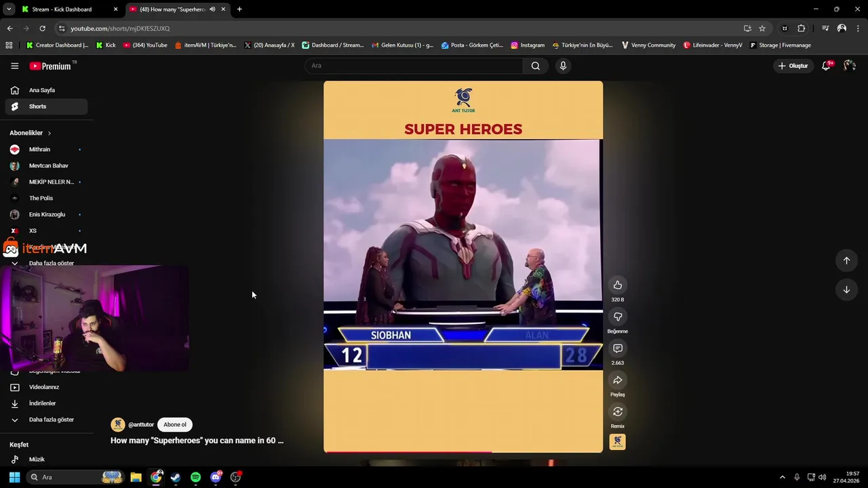Open the comments panel showing 2.663
The height and width of the screenshot is (488, 868).
click(618, 348)
